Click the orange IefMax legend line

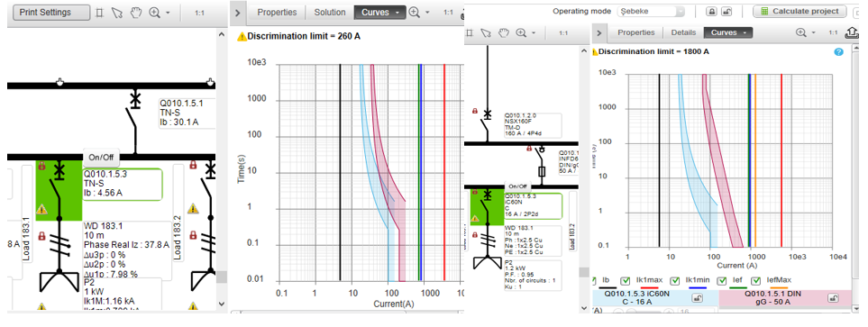780,287
